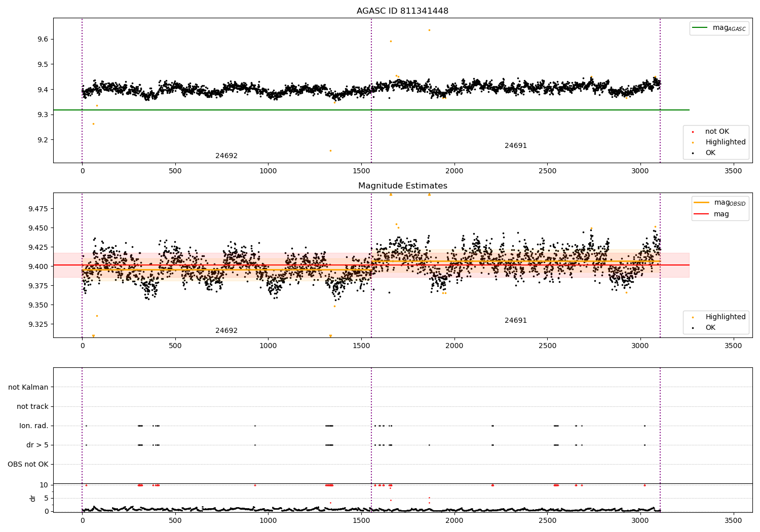
Task: Click the 9.425 y-axis tick label
Action: pos(39,247)
